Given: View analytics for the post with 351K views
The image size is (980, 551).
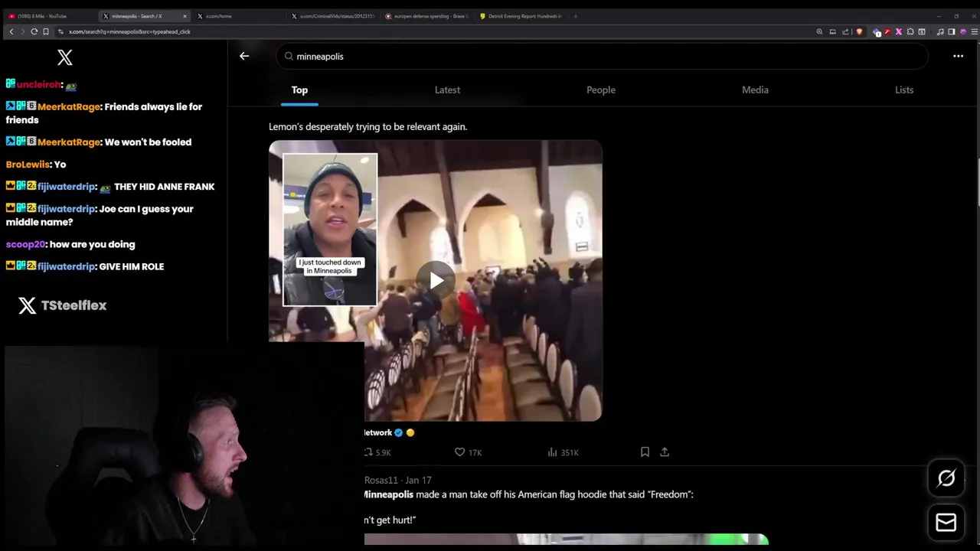Looking at the screenshot, I should click(563, 452).
